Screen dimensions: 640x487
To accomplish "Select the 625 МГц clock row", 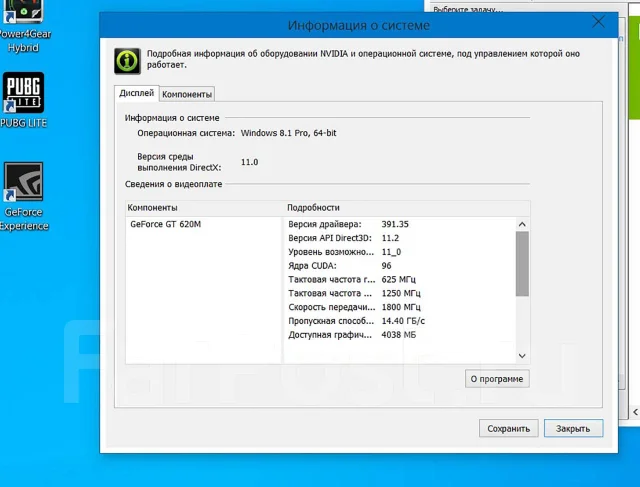I will click(400, 280).
